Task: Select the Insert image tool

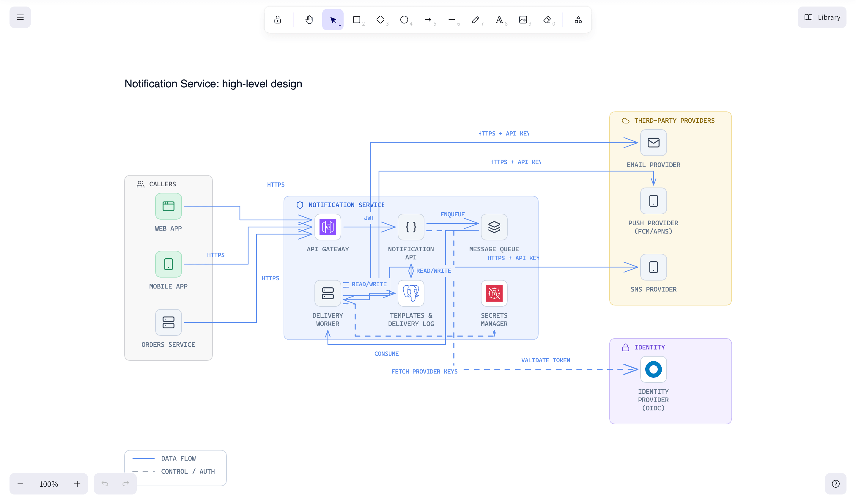Action: [523, 20]
